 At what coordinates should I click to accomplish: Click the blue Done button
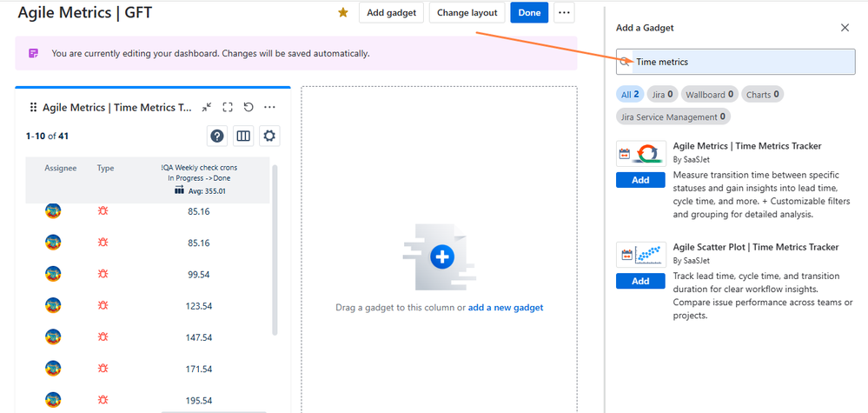click(529, 13)
